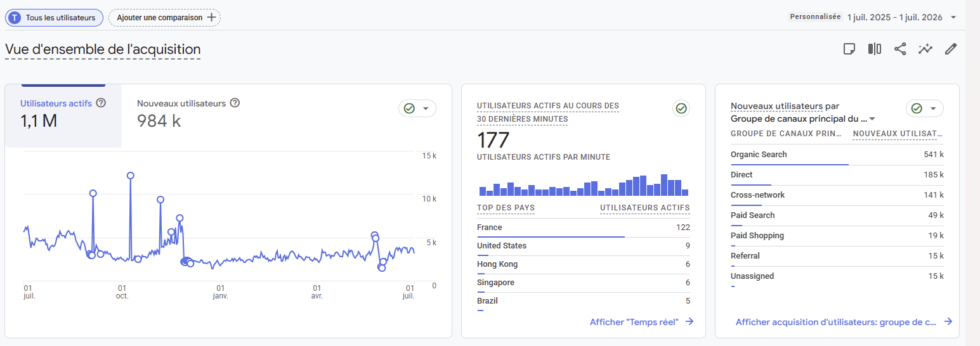Screen dimensions: 980x346
Task: Open Afficher acquisition d'utilisateurs link
Action: (844, 322)
